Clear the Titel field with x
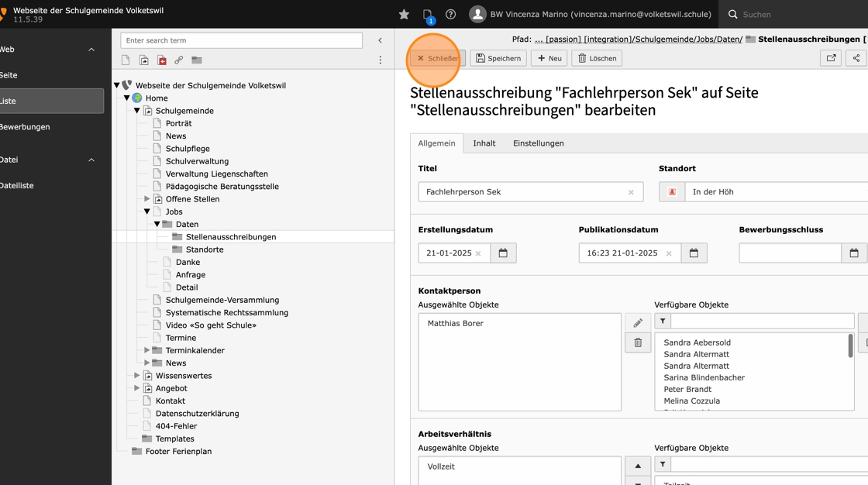Viewport: 868px width, 485px height. pos(631,192)
